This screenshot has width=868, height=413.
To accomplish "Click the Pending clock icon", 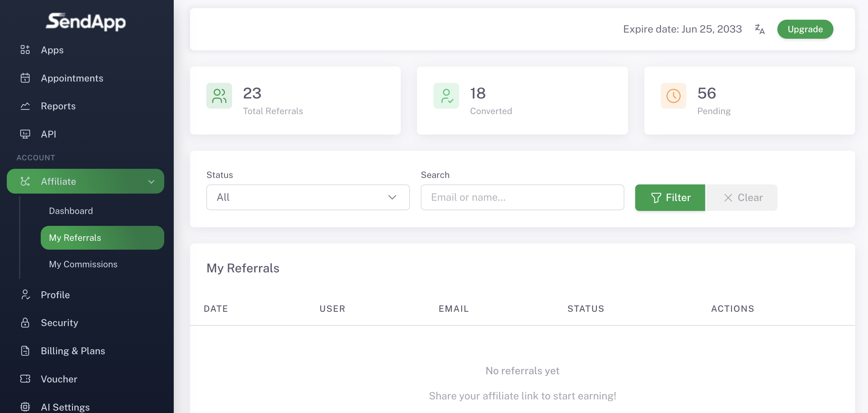I will point(673,96).
